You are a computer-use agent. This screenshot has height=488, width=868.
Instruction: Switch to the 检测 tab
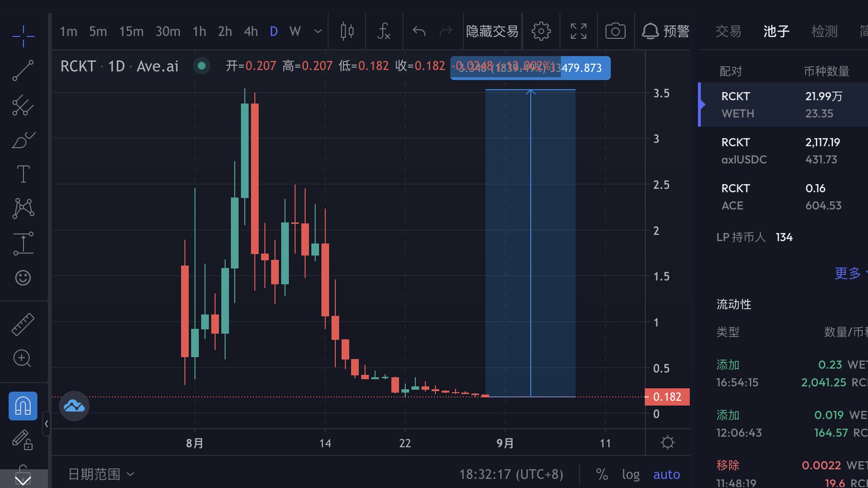coord(824,31)
